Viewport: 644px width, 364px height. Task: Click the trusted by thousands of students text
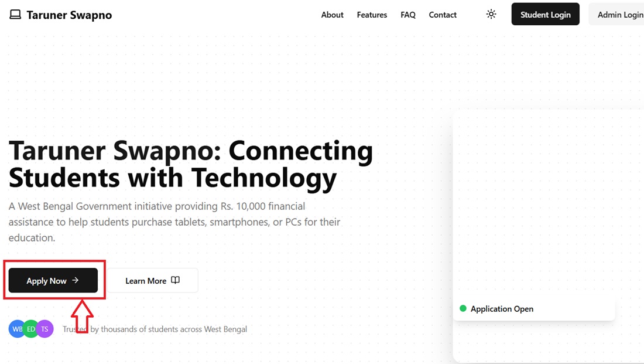[155, 329]
